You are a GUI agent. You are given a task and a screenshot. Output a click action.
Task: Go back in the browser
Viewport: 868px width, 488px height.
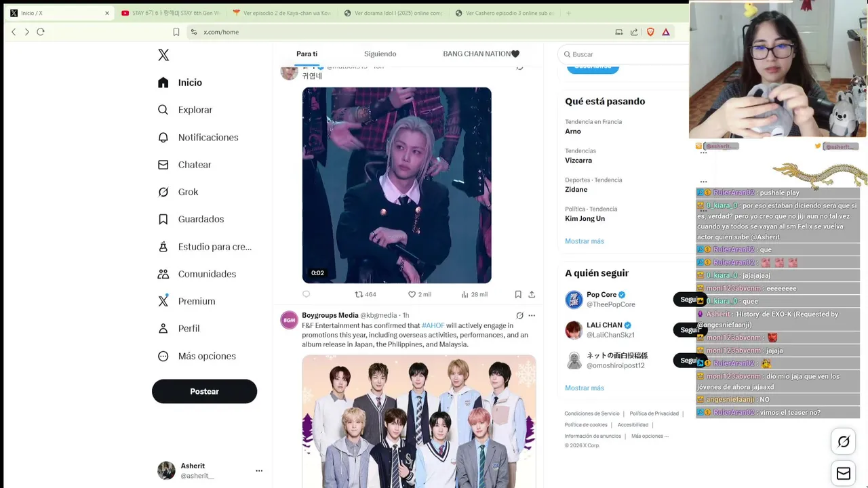14,32
